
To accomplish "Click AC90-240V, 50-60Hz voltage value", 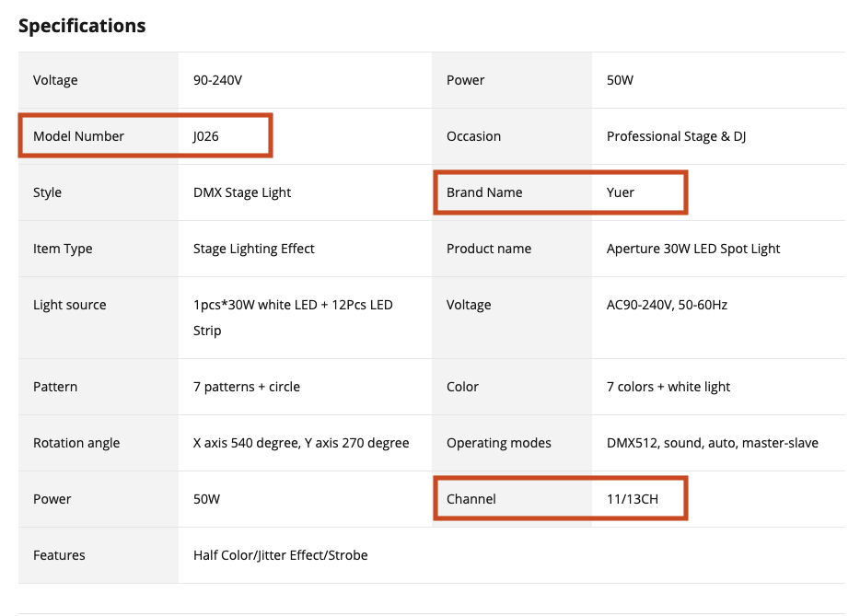I will tap(667, 305).
